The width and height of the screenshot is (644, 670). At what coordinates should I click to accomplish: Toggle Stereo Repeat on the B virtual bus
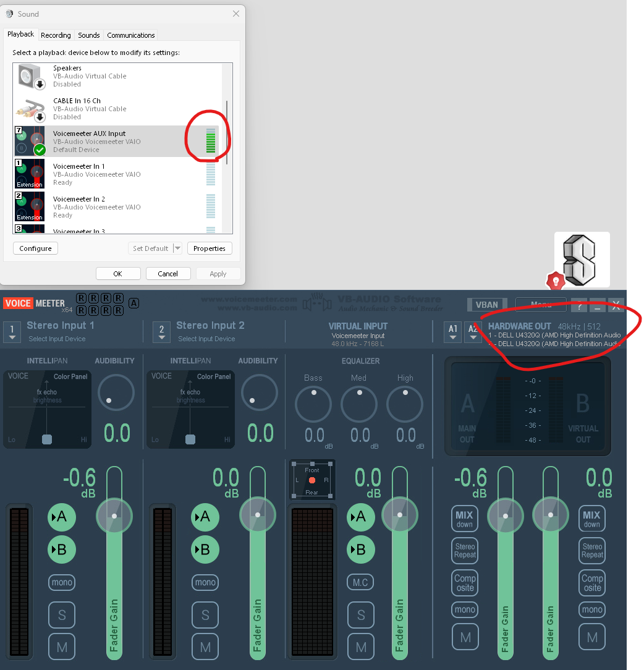[592, 550]
